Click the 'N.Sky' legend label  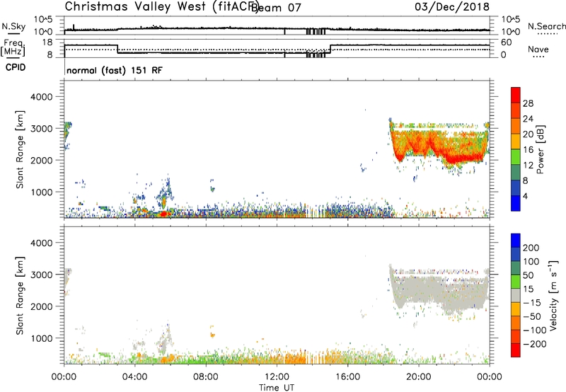[13, 26]
